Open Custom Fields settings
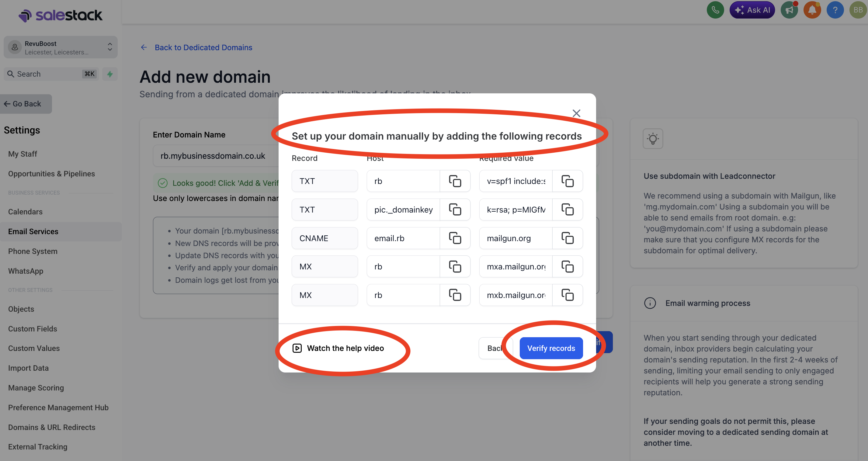This screenshot has height=461, width=868. (33, 328)
